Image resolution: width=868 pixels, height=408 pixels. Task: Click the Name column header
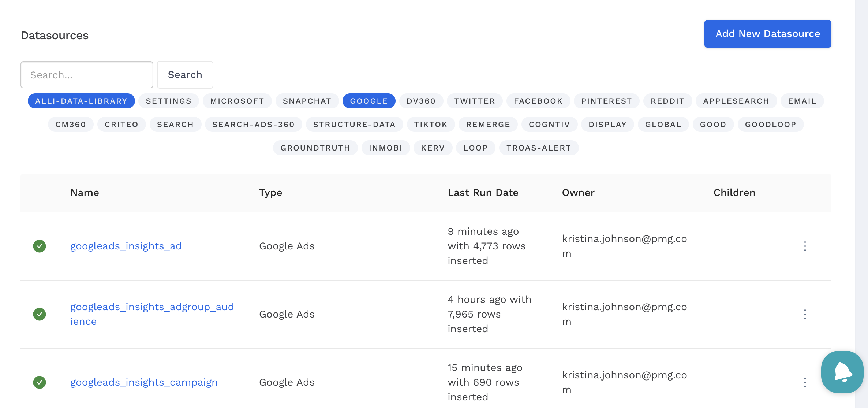[x=85, y=193]
